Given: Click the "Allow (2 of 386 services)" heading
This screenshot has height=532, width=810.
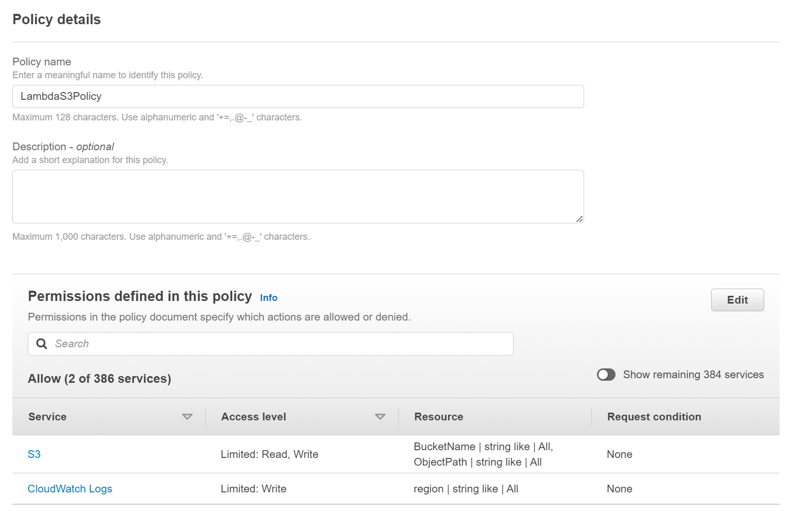Looking at the screenshot, I should (99, 379).
